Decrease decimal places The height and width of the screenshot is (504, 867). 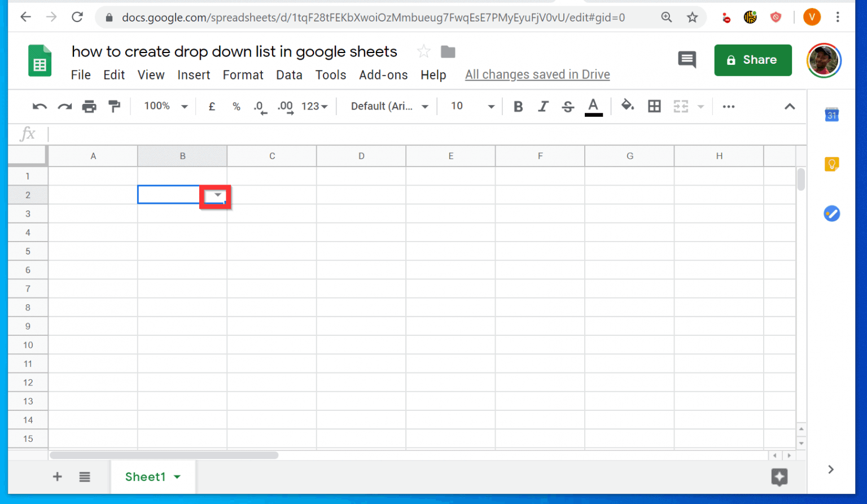pos(259,106)
